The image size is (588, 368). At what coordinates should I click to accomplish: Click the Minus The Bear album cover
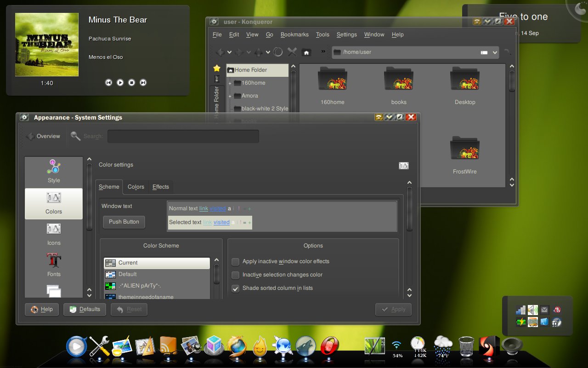pos(47,45)
